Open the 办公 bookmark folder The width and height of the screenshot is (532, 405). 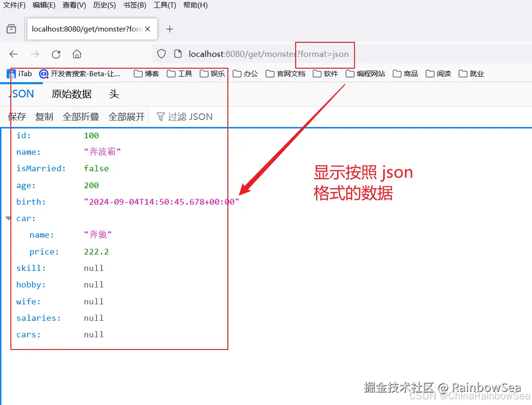tap(245, 73)
